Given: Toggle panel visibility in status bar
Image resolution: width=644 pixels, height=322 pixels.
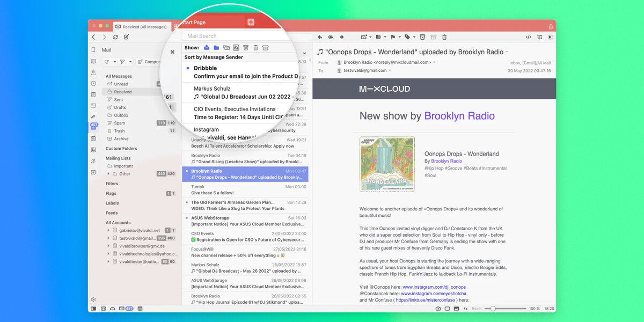Looking at the screenshot, I should 94,309.
